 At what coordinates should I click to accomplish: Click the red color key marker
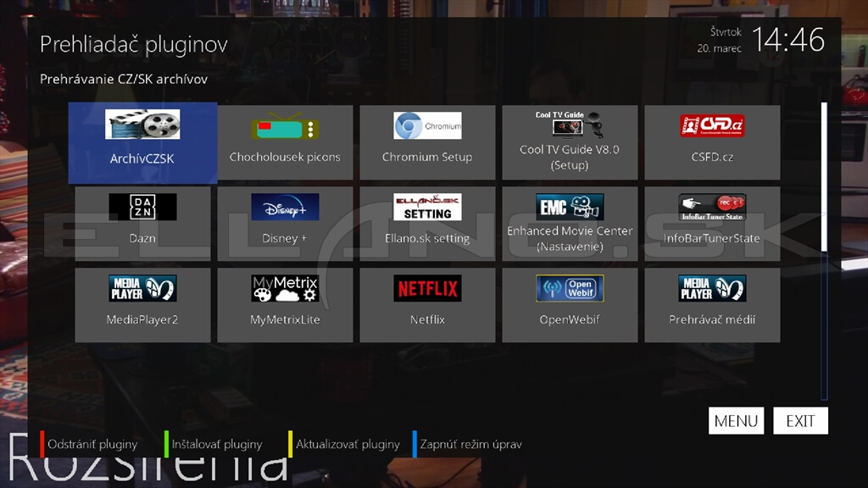pos(42,444)
